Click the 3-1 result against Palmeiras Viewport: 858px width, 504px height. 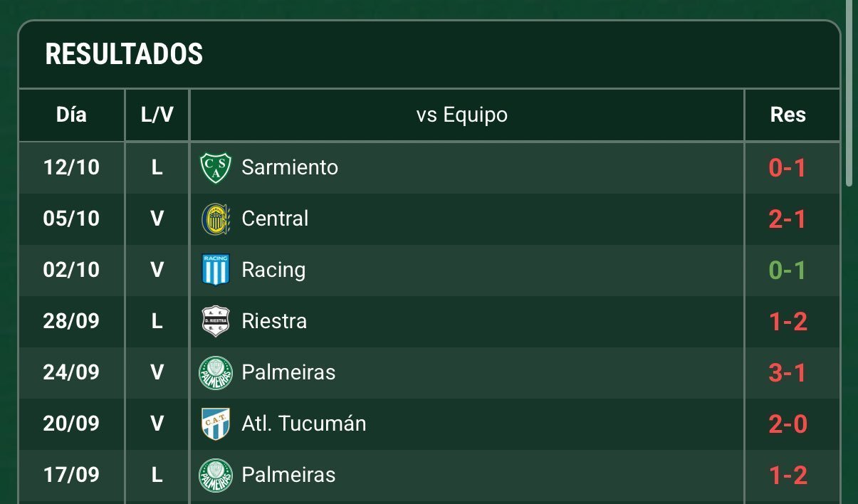[788, 372]
